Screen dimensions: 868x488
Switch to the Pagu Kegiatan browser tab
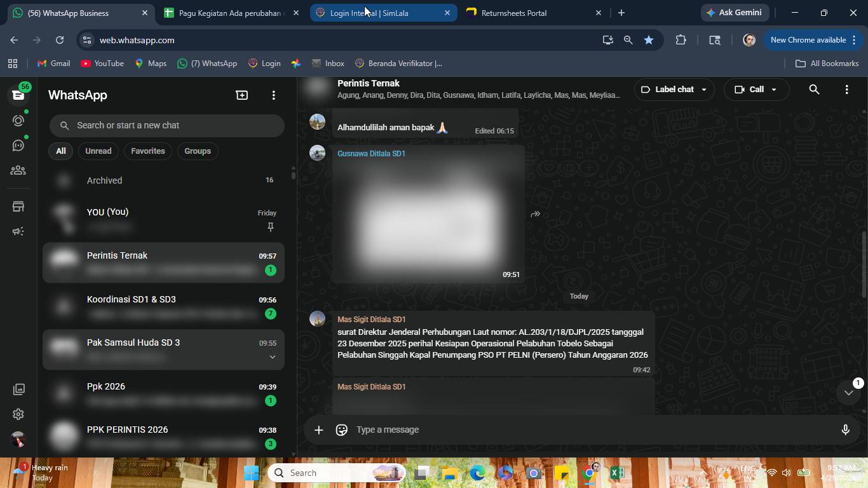(x=230, y=13)
